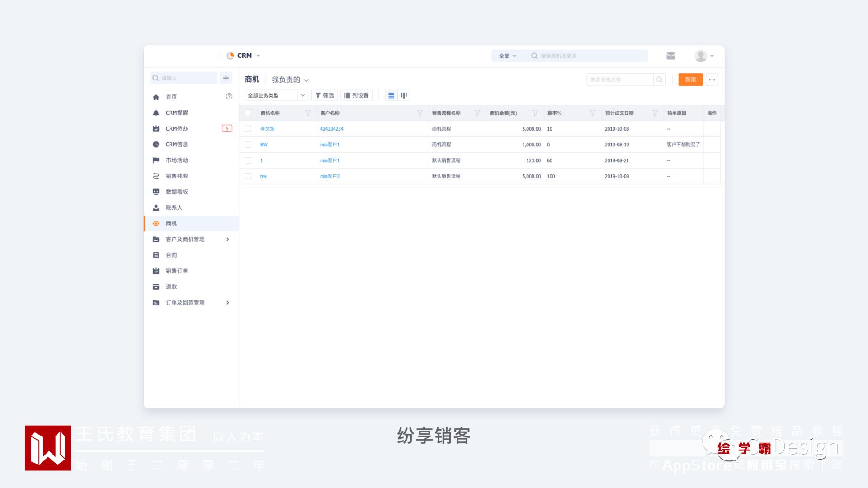
Task: Switch to kanban column view icon
Action: [x=404, y=95]
